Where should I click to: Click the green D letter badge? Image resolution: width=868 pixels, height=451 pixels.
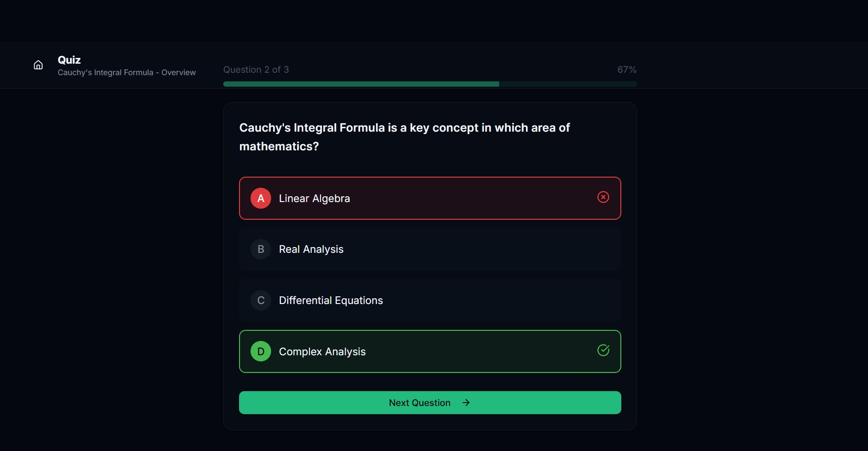pos(261,351)
